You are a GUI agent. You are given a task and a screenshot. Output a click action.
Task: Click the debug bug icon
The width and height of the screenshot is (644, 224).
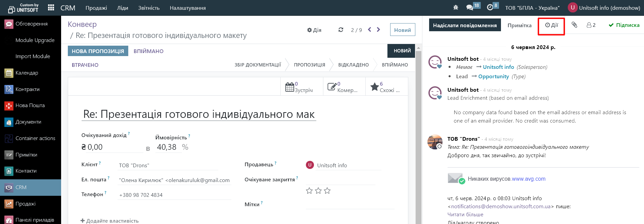[456, 7]
